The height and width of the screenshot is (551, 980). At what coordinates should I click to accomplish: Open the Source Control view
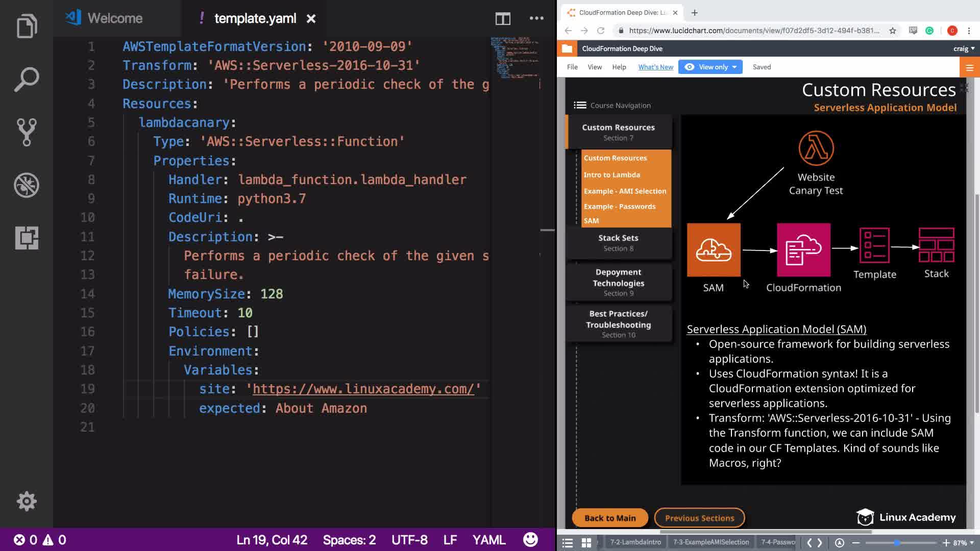click(x=27, y=132)
